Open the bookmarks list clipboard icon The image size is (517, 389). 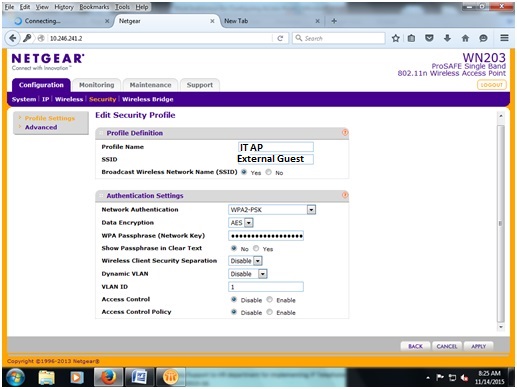coord(412,38)
